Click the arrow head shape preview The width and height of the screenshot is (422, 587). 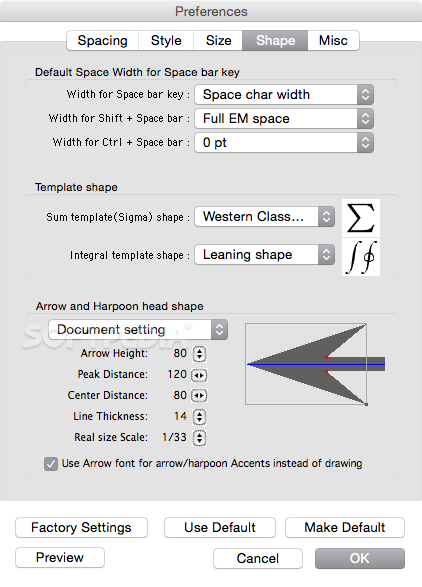point(316,364)
